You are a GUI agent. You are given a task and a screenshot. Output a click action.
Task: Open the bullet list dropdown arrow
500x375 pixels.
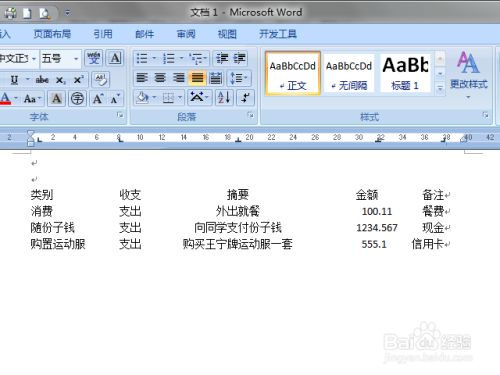tap(154, 59)
